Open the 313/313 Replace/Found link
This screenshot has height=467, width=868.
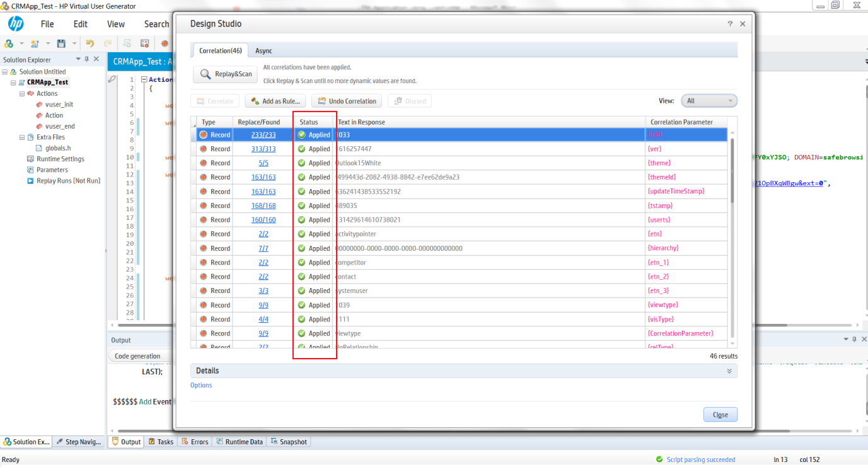pos(263,149)
